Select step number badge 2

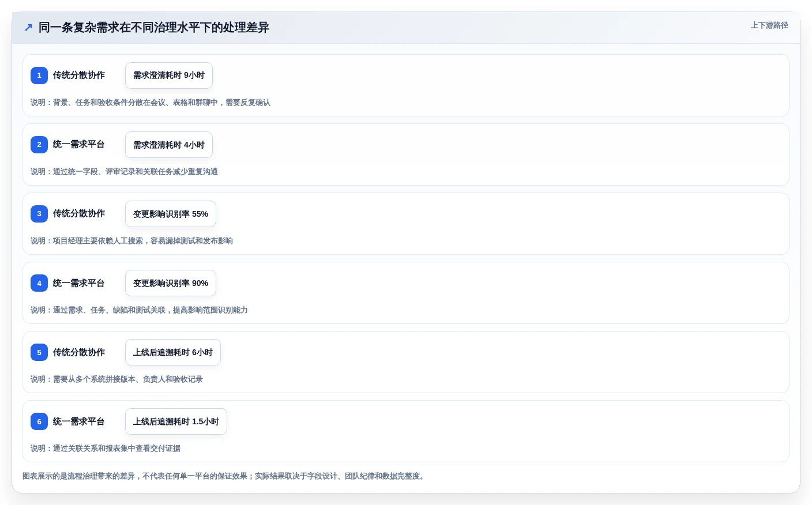coord(39,145)
